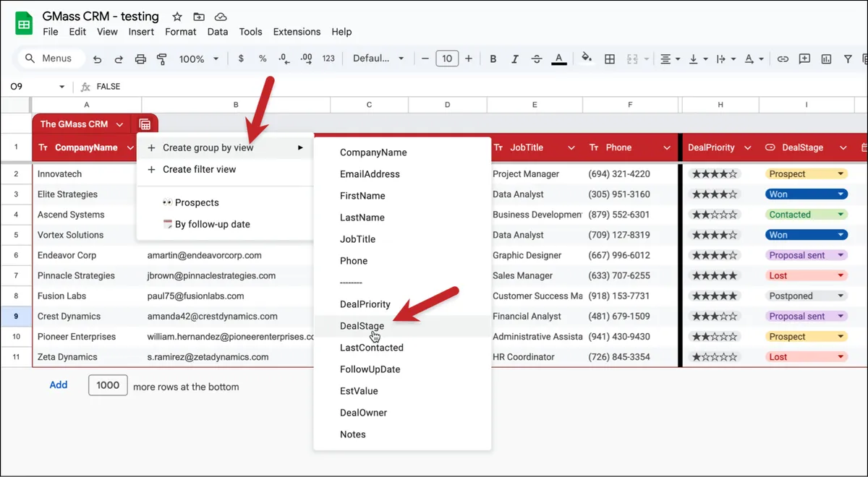
Task: Open the 100% zoom dropdown
Action: coord(199,59)
